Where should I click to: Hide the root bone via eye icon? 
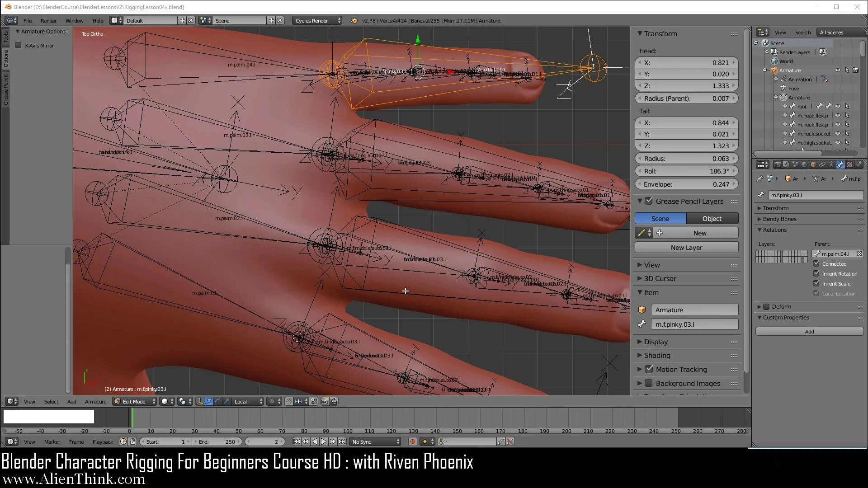point(837,106)
